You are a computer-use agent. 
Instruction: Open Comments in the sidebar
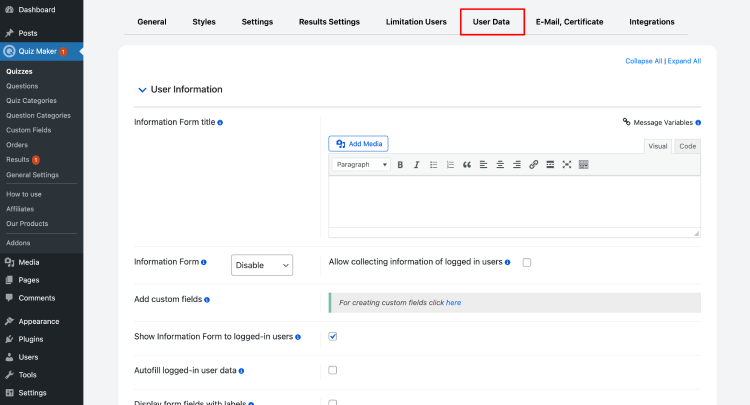(x=37, y=298)
